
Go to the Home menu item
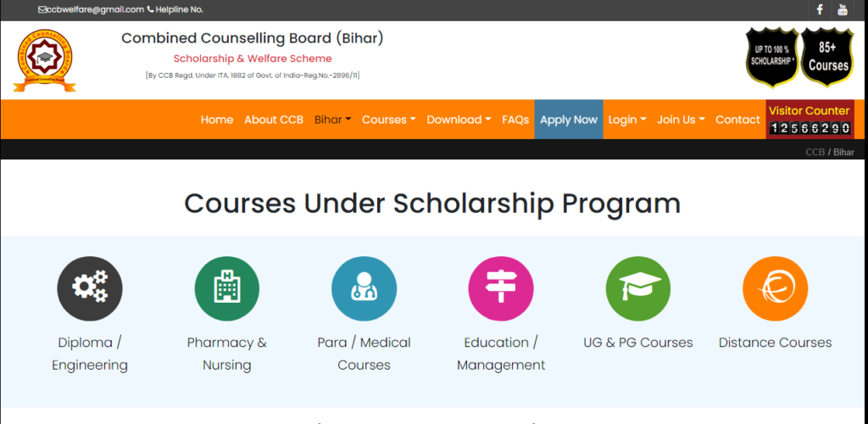217,120
